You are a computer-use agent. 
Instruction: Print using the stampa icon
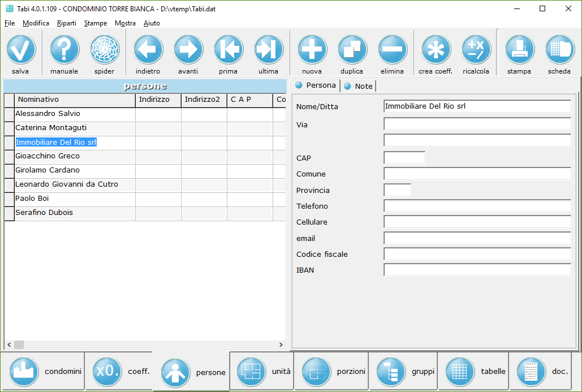(x=519, y=50)
